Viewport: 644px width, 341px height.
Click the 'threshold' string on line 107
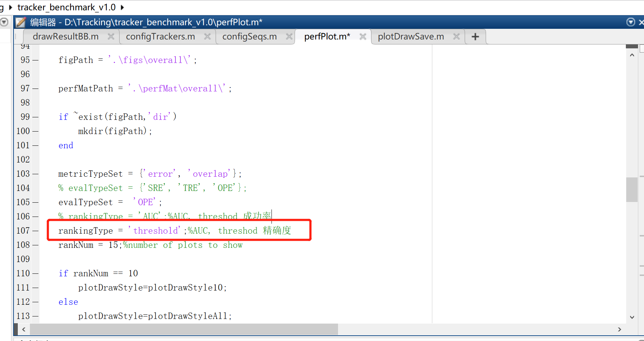click(155, 231)
